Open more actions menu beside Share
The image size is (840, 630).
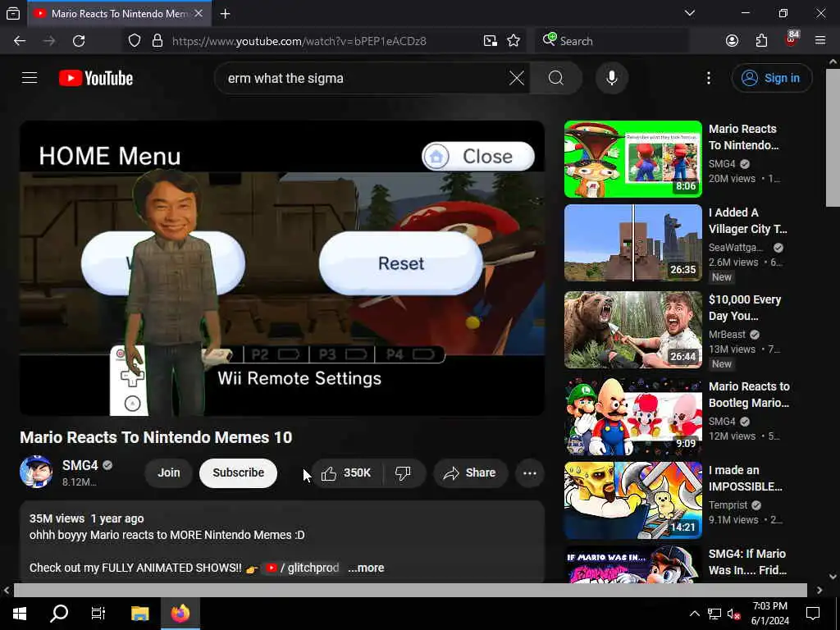530,473
